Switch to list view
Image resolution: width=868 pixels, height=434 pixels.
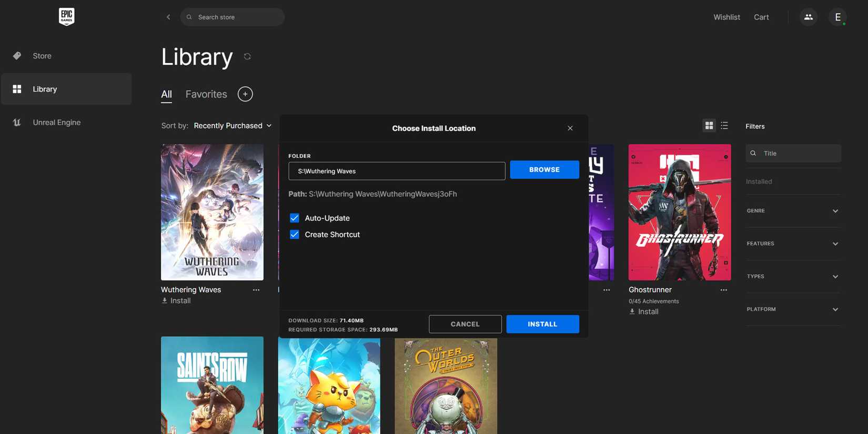pyautogui.click(x=724, y=126)
